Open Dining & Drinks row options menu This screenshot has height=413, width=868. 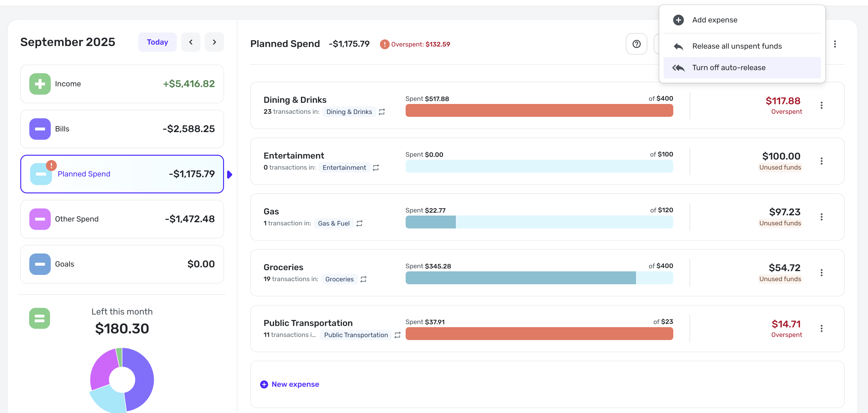pos(821,105)
